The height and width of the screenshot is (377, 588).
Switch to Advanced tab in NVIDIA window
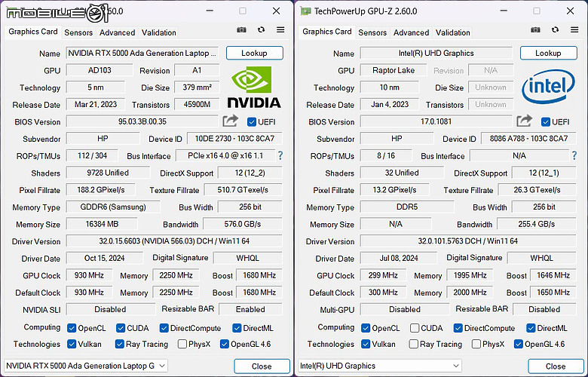pos(117,32)
